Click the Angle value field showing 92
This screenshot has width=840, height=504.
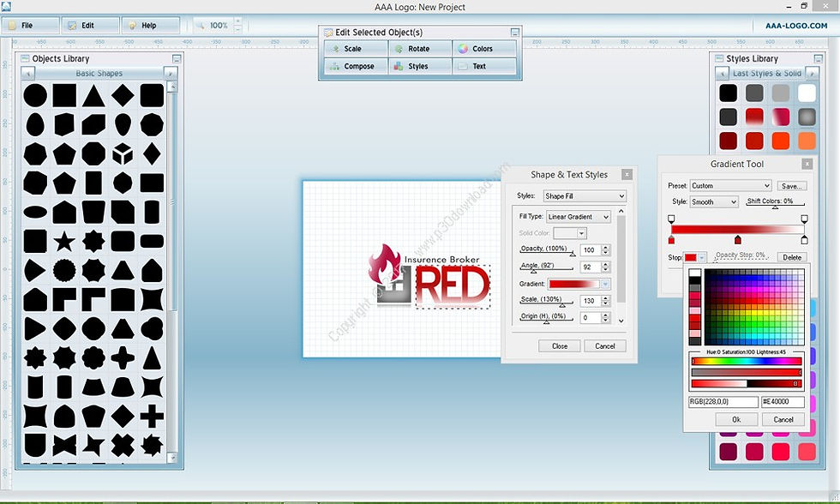tap(591, 267)
